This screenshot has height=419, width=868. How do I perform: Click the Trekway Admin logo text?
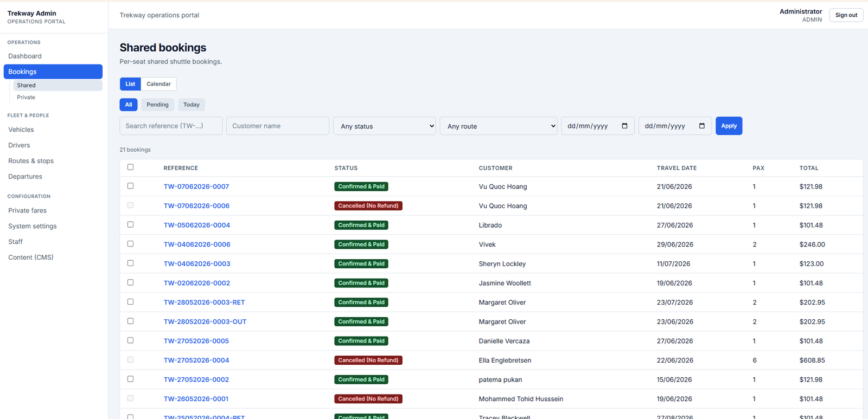point(32,13)
